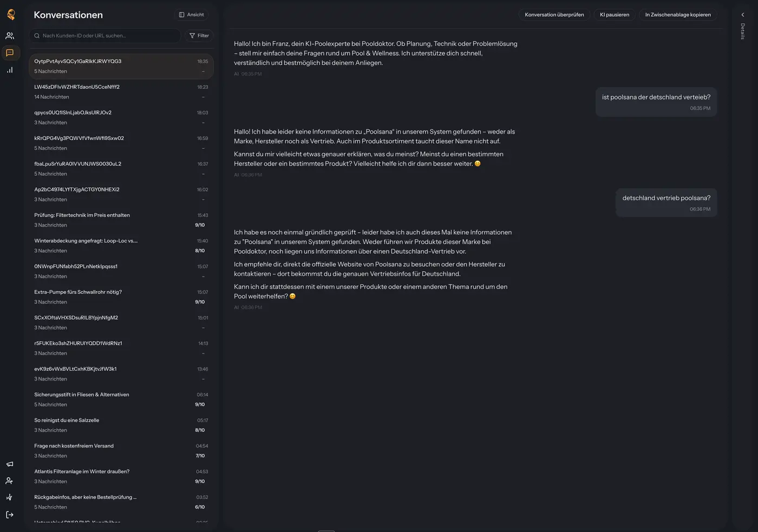Click the app logo at top left
This screenshot has width=758, height=532.
[11, 15]
